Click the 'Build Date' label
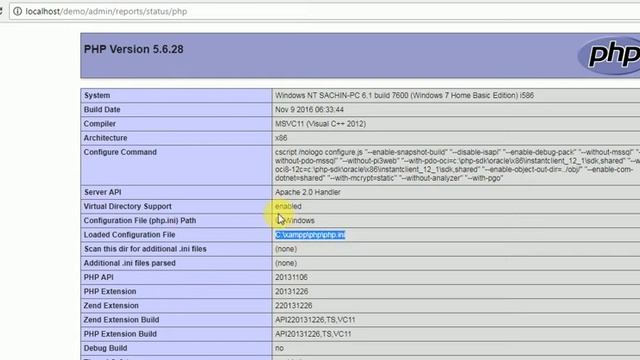Image resolution: width=640 pixels, height=360 pixels. click(x=102, y=110)
